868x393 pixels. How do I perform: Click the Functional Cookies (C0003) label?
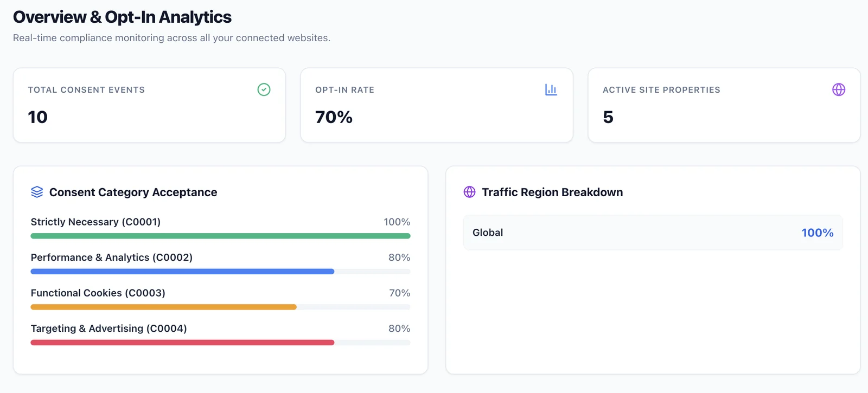(x=98, y=293)
